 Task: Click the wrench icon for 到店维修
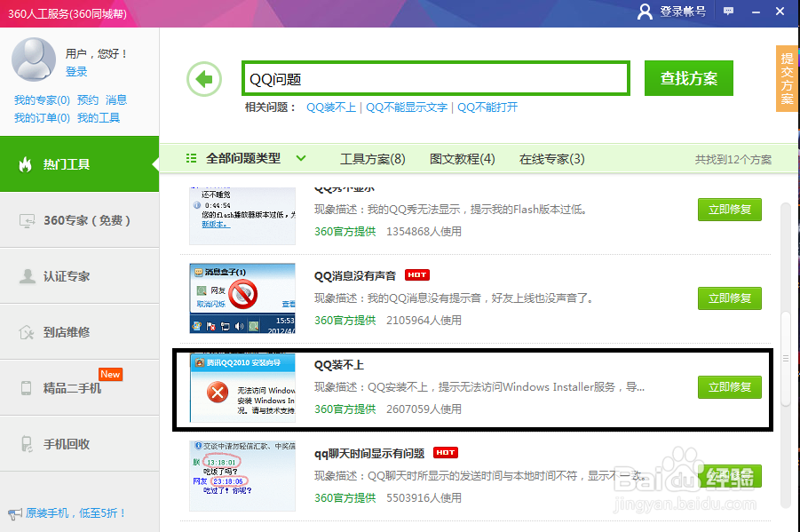[x=25, y=331]
